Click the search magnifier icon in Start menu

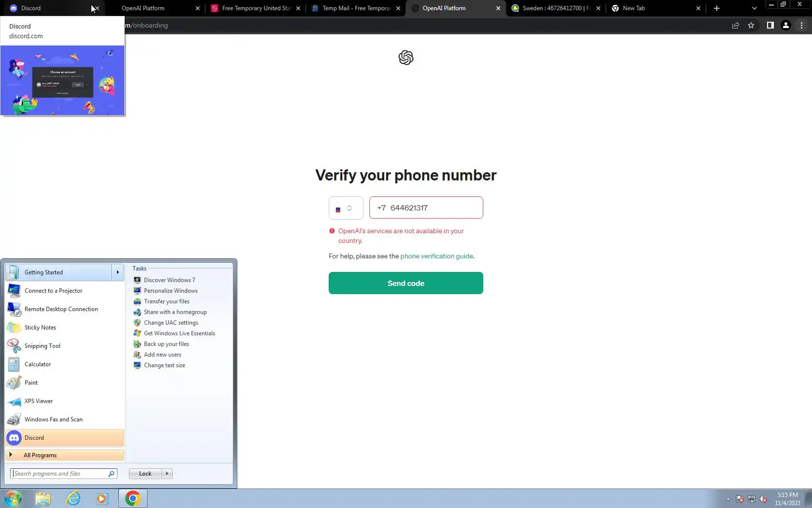point(112,474)
